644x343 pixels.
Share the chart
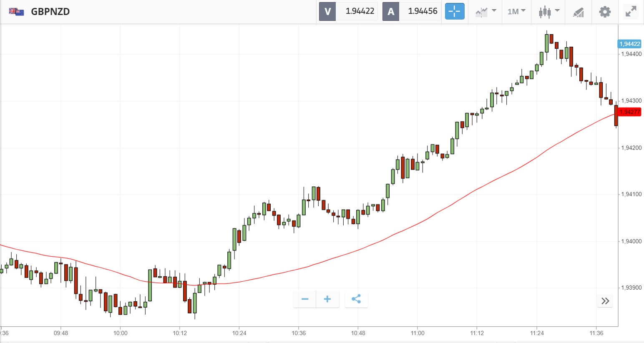[x=356, y=299]
